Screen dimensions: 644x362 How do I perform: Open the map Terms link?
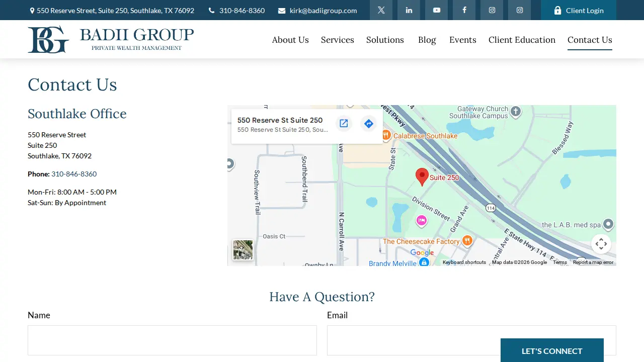(x=560, y=262)
